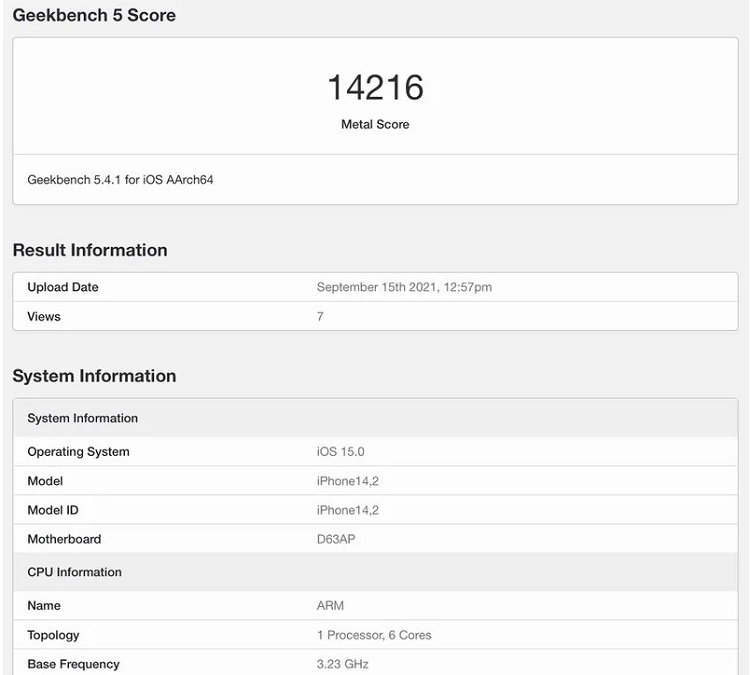Click the CPU Information header row
Screen dimensions: 750x675
(375, 572)
